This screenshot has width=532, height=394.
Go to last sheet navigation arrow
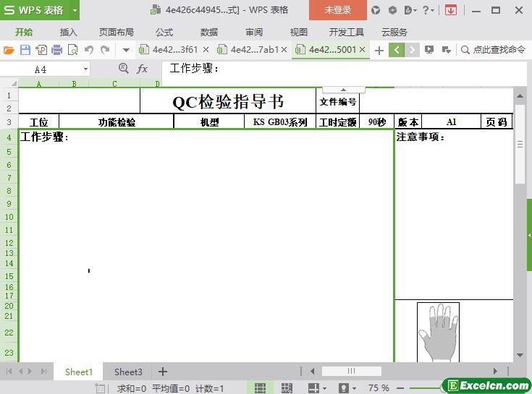point(43,372)
